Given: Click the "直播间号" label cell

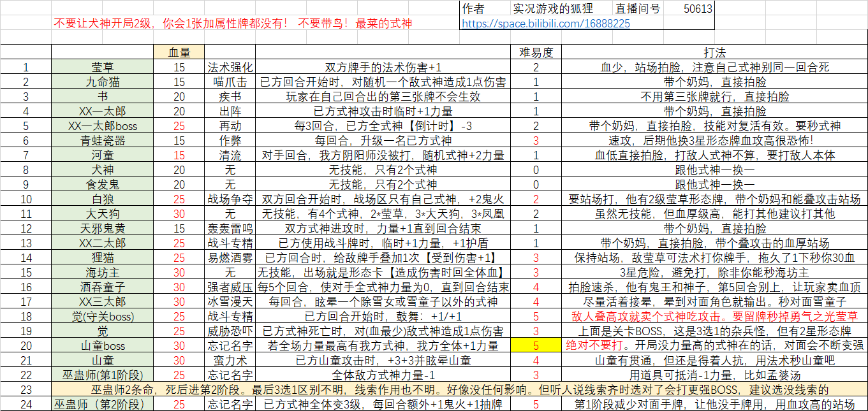Looking at the screenshot, I should (x=638, y=9).
